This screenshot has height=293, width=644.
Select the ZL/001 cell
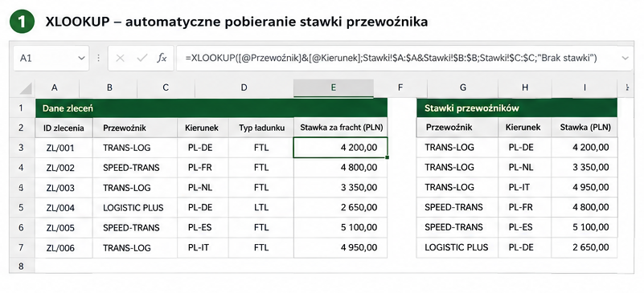64,148
